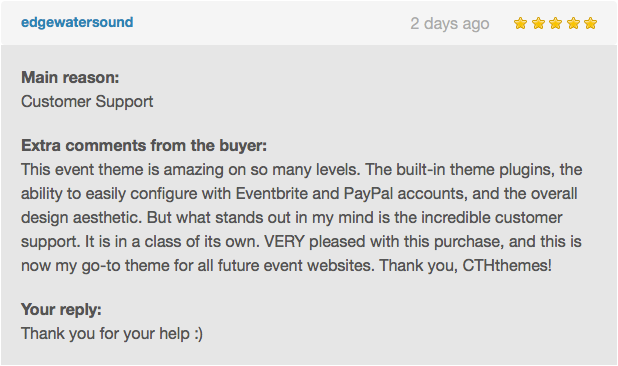
Task: Click the light header bar between username and date
Action: pos(272,23)
